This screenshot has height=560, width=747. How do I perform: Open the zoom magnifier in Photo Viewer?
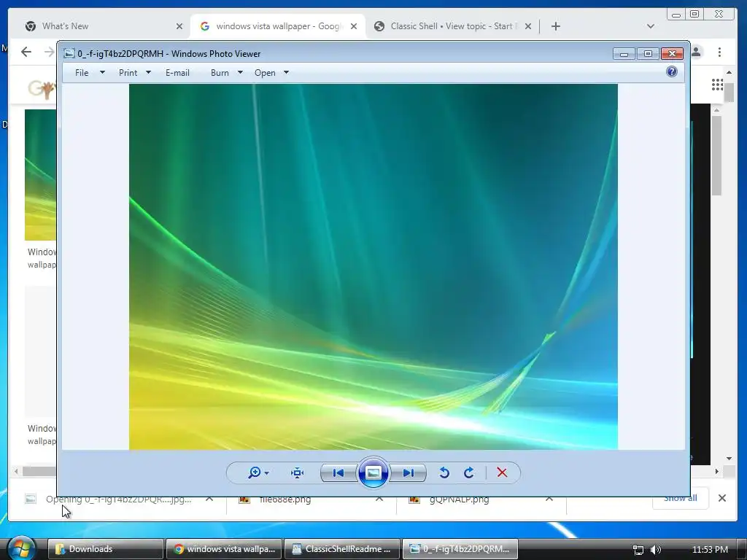point(255,472)
